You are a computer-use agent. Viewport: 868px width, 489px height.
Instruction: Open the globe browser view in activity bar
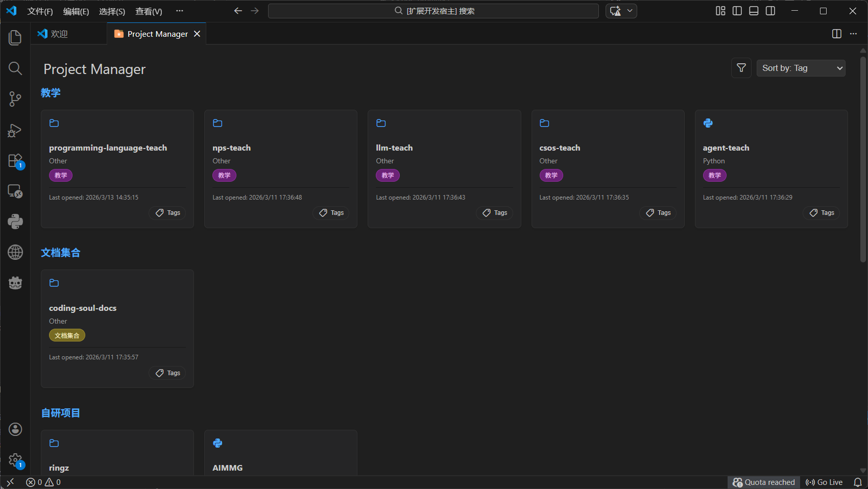click(x=15, y=252)
